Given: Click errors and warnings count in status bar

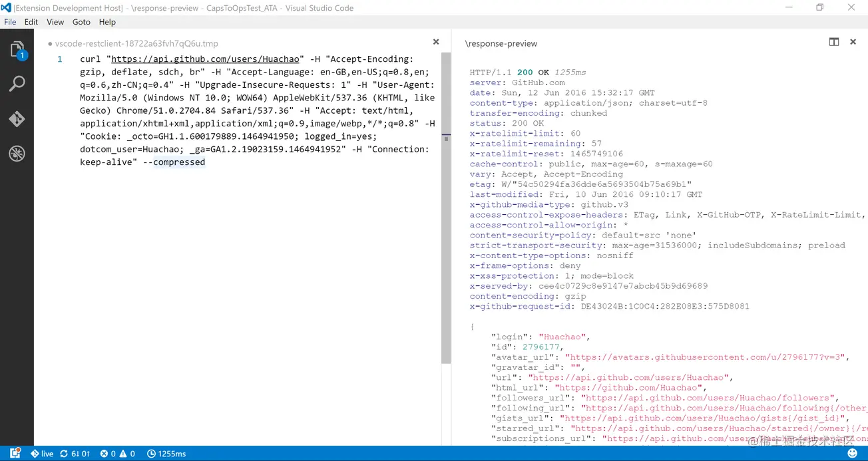Looking at the screenshot, I should coord(117,454).
